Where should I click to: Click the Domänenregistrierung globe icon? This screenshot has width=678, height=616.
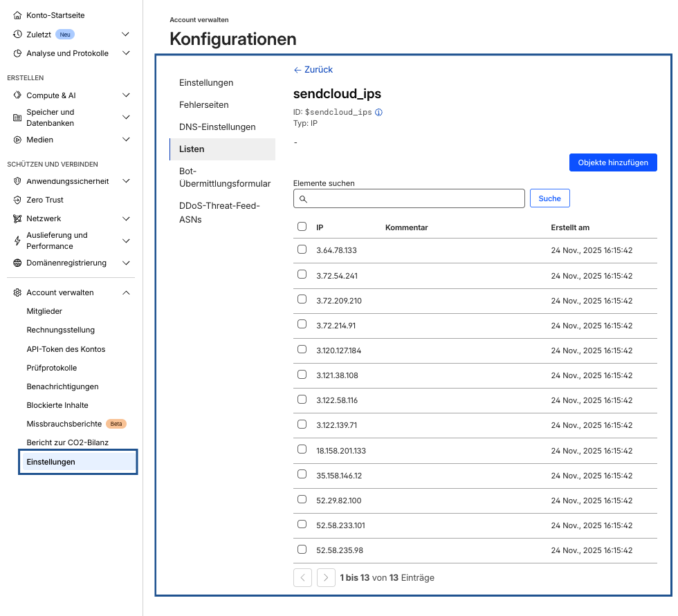pos(17,263)
